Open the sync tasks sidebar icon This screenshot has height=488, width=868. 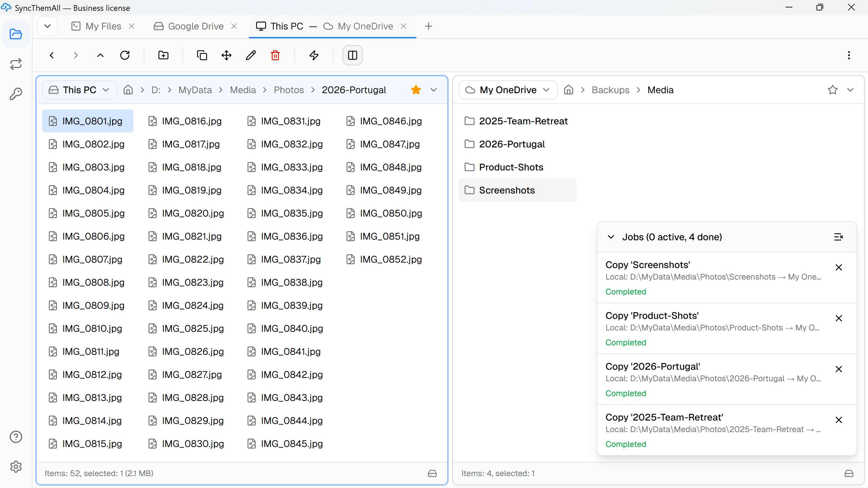tap(16, 64)
